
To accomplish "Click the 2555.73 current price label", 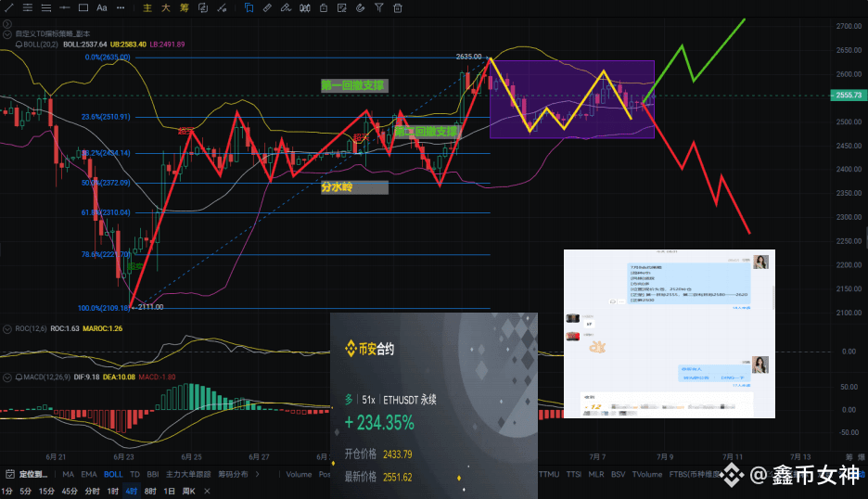I will pyautogui.click(x=849, y=96).
